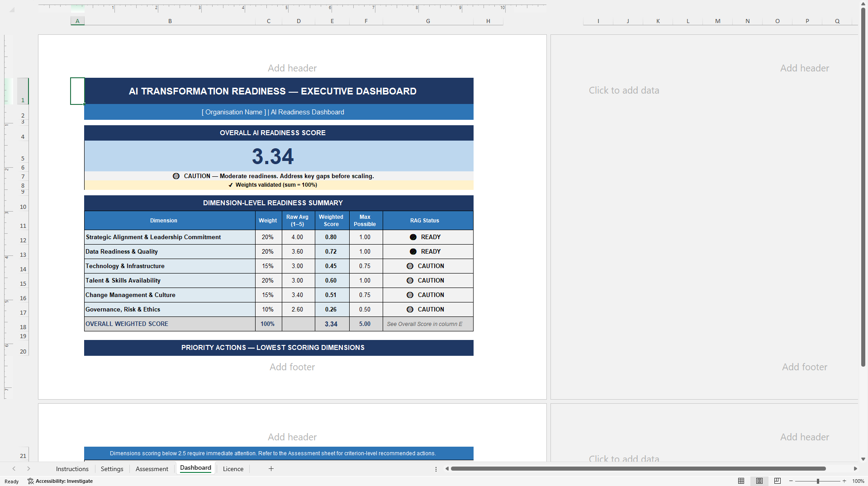
Task: Add a new sheet with plus icon
Action: 271,469
